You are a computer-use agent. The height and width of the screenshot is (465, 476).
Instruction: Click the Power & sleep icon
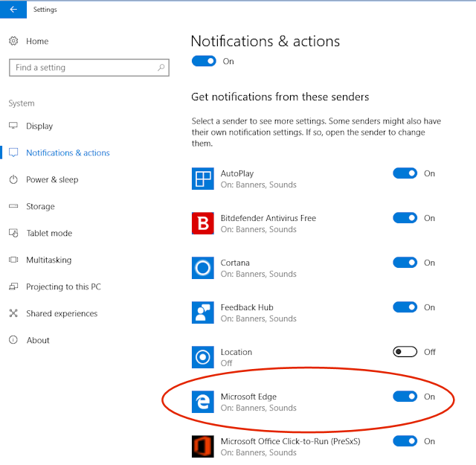[13, 179]
